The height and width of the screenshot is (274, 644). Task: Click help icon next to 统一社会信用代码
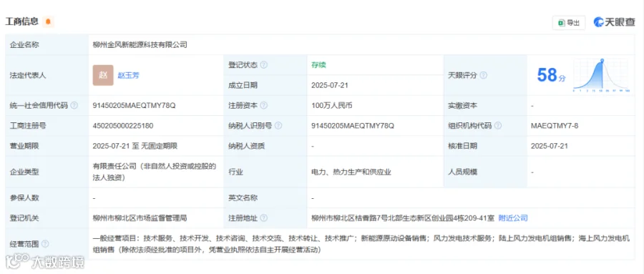(x=74, y=106)
